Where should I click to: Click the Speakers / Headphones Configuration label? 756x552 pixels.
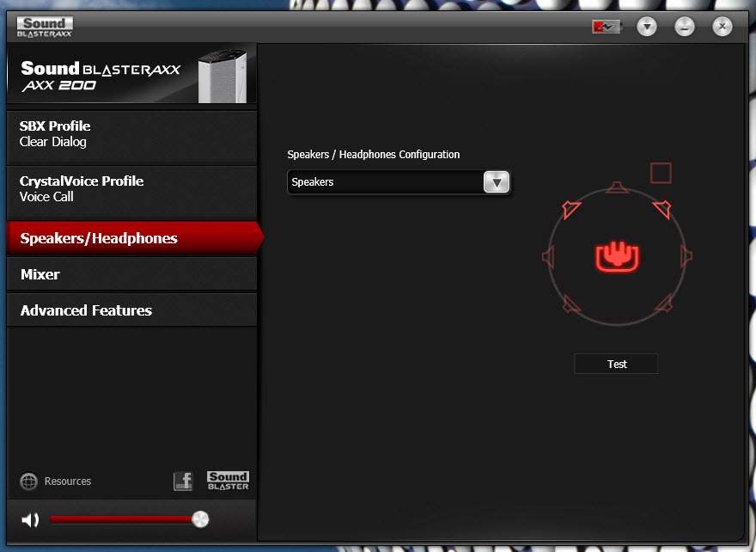click(x=374, y=155)
